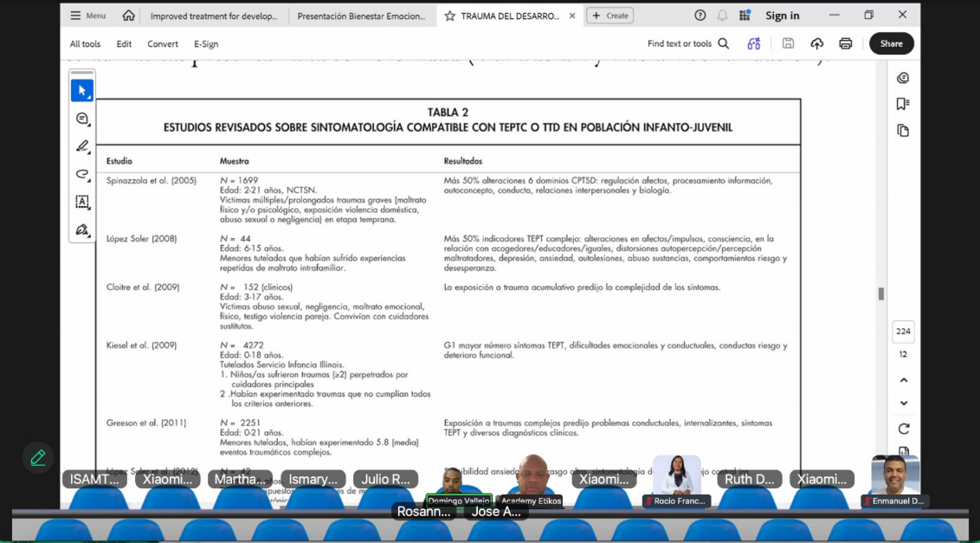Open the hamburger Menu
980x543 pixels.
click(x=87, y=16)
